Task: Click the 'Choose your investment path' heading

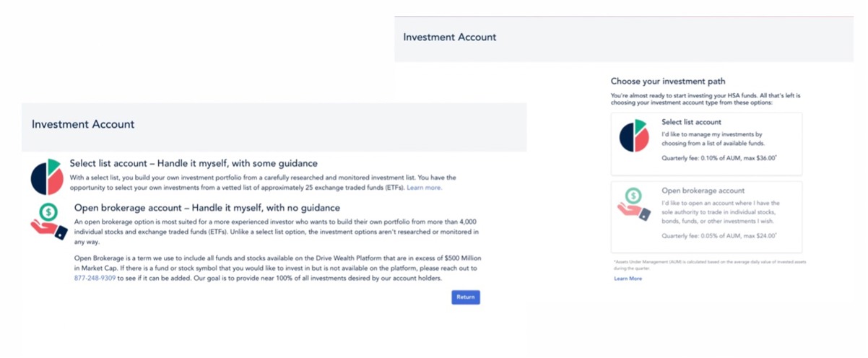Action: coord(668,82)
